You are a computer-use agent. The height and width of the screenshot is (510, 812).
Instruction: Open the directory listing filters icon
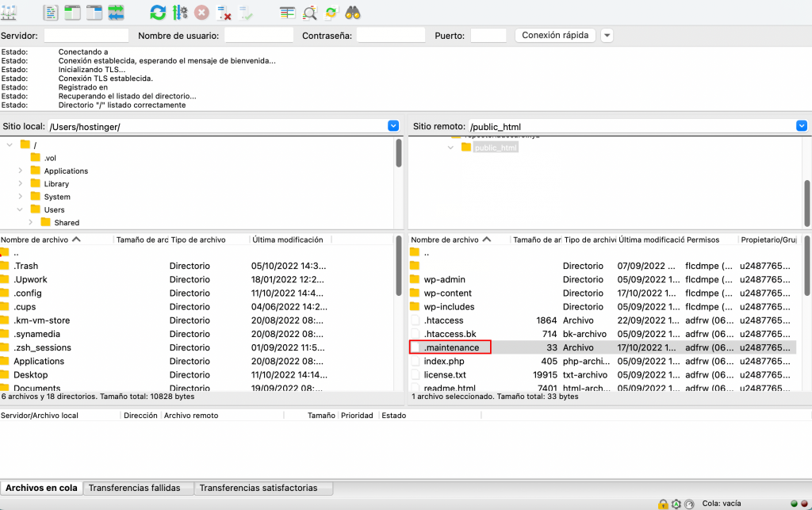[x=288, y=12]
